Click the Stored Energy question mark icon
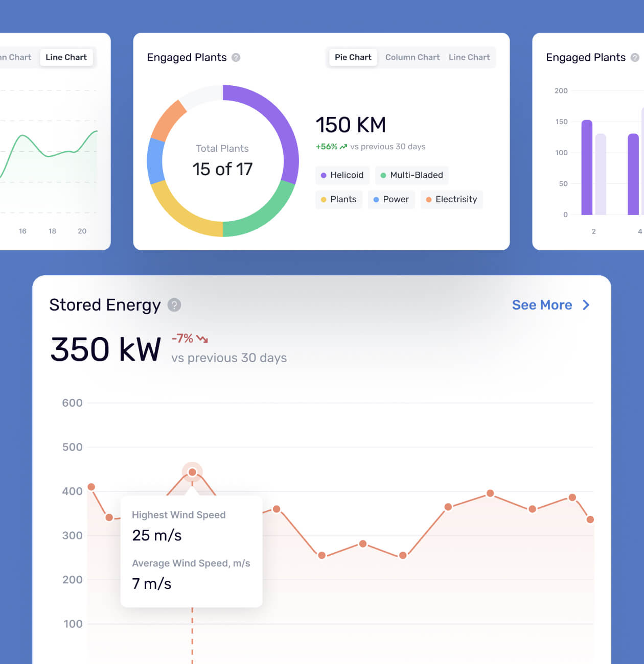This screenshot has width=644, height=664. pyautogui.click(x=174, y=305)
